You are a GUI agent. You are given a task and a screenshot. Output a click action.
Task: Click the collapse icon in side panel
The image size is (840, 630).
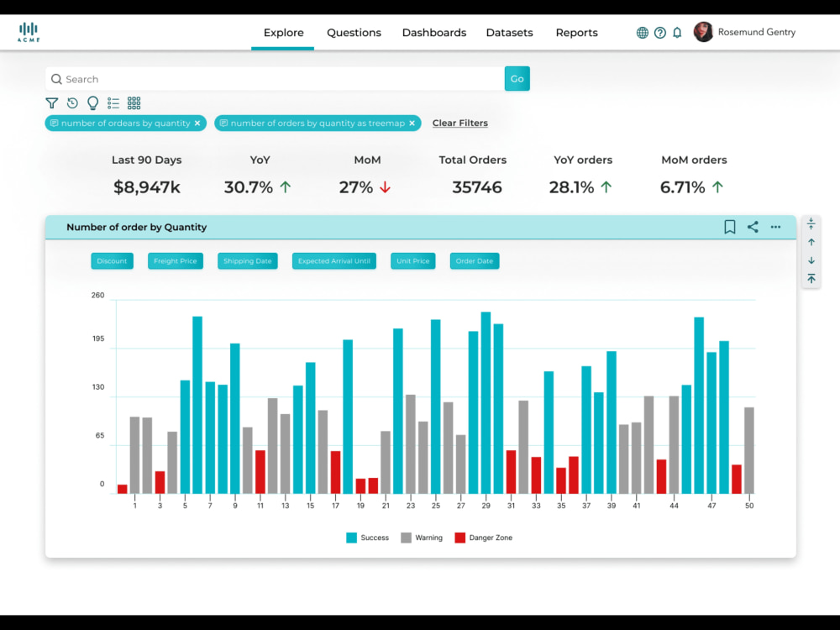coord(811,223)
